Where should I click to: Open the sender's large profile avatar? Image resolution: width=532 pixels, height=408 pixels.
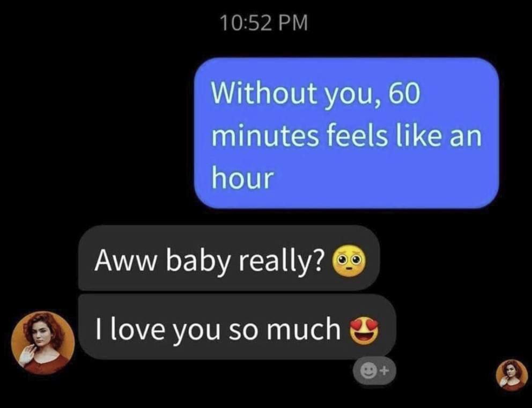(x=43, y=343)
